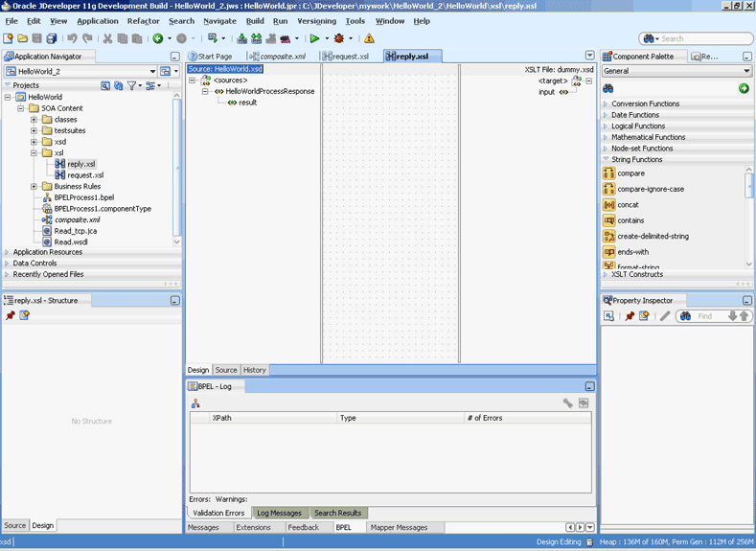
Task: Click the green add icon in Component Palette
Action: [x=744, y=88]
